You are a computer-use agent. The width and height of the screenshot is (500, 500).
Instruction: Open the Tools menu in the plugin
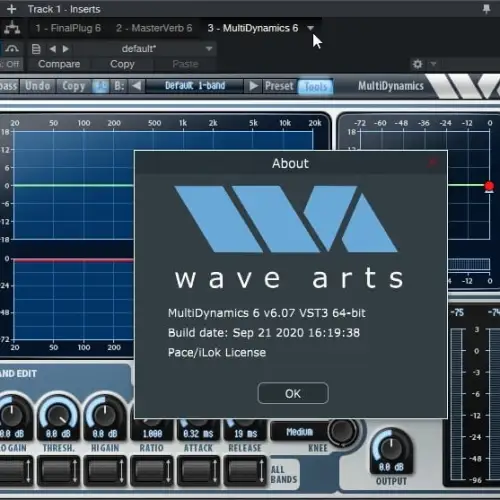(x=315, y=87)
